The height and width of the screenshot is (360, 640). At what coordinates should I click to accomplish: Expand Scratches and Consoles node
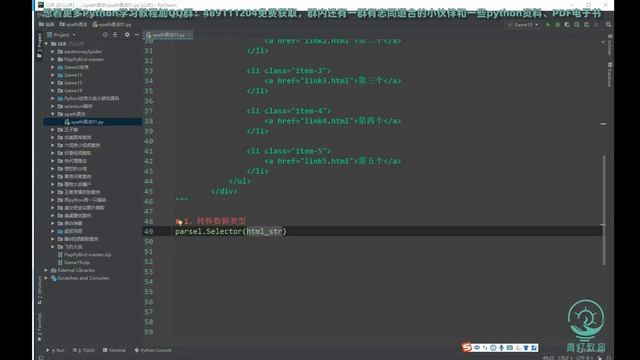pos(46,278)
